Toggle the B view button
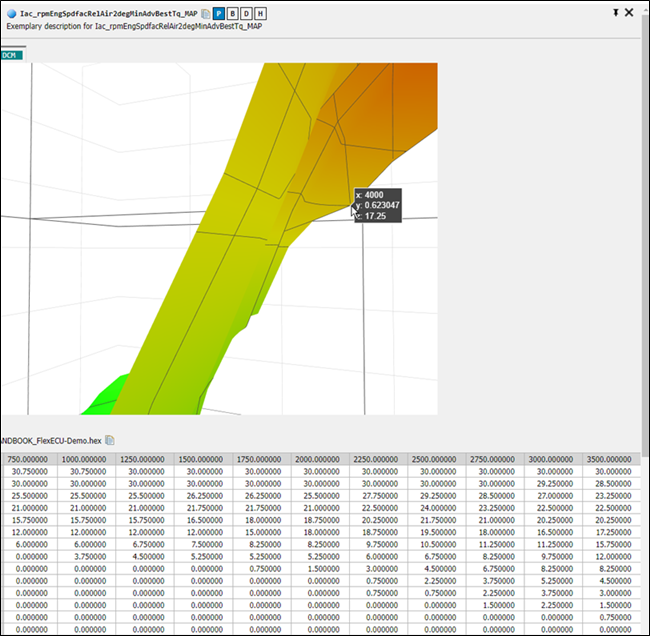Viewport: 650px width, 636px height. 233,14
